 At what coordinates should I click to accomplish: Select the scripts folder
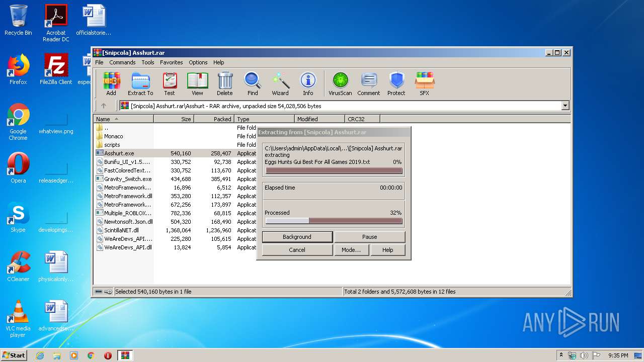[112, 145]
